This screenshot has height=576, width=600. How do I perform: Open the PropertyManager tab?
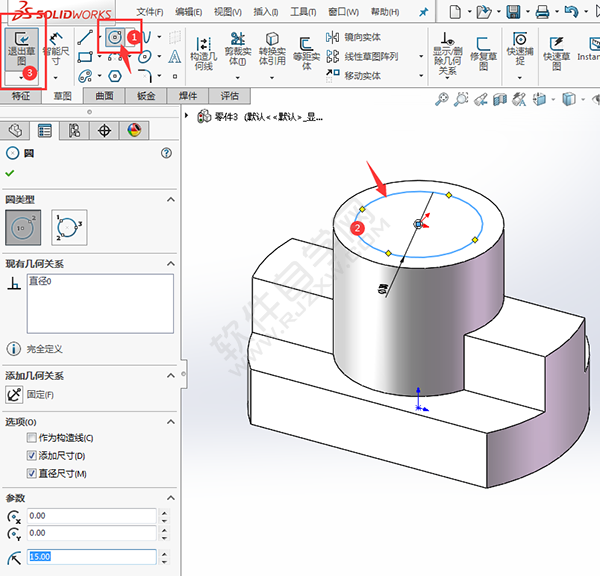[44, 131]
